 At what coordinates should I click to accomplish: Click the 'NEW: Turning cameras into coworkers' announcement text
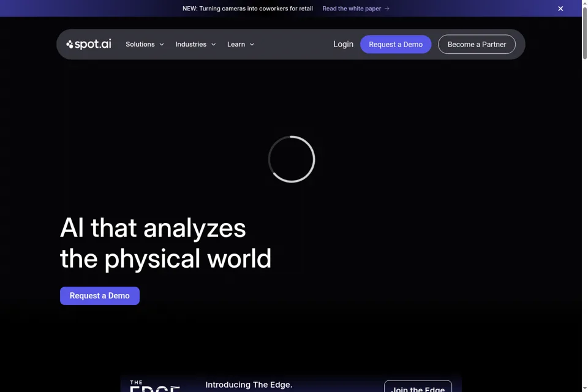coord(247,9)
